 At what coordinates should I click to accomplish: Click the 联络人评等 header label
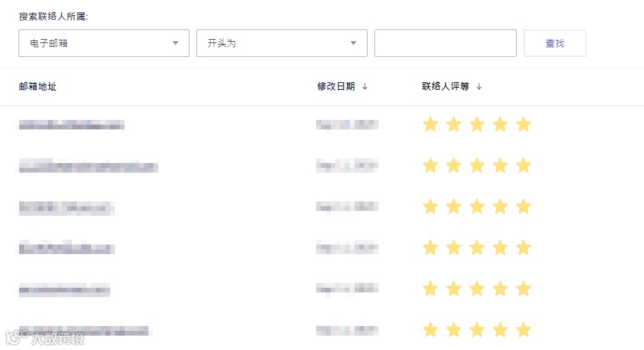pos(445,86)
